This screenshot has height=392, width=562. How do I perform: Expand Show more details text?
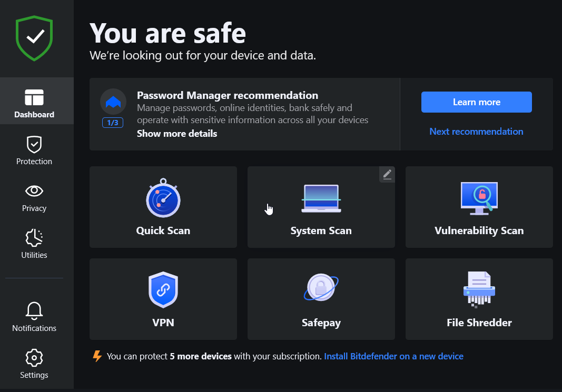click(x=177, y=134)
